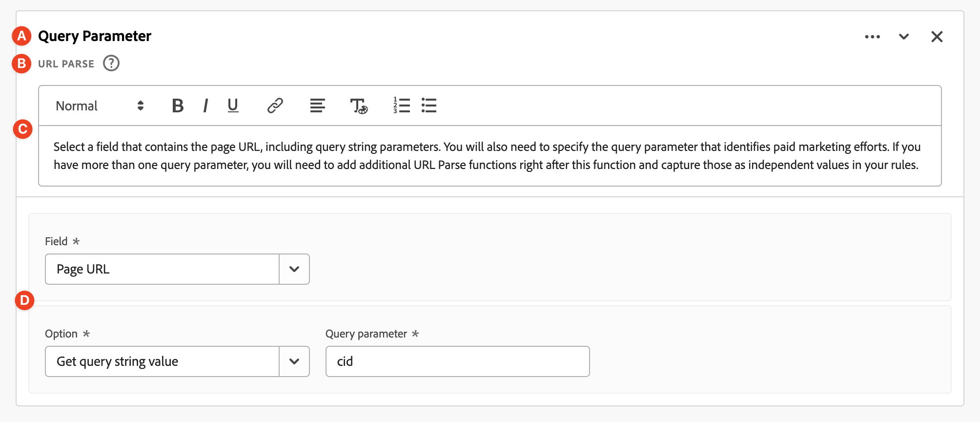Underline the selected description text

pos(233,105)
